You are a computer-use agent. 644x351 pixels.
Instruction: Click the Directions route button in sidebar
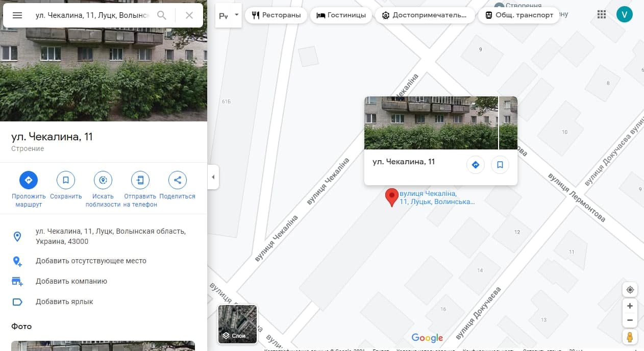(x=29, y=180)
